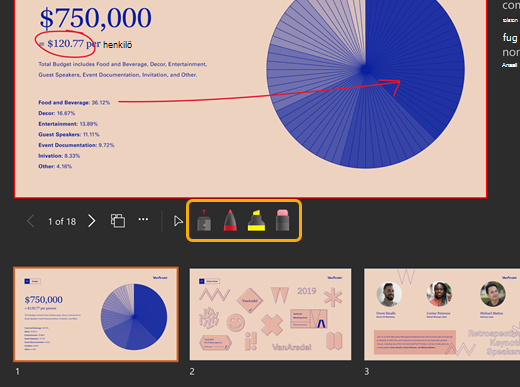520x387 pixels.
Task: Click the 'Invitation: 8.33%' line
Action: [59, 156]
